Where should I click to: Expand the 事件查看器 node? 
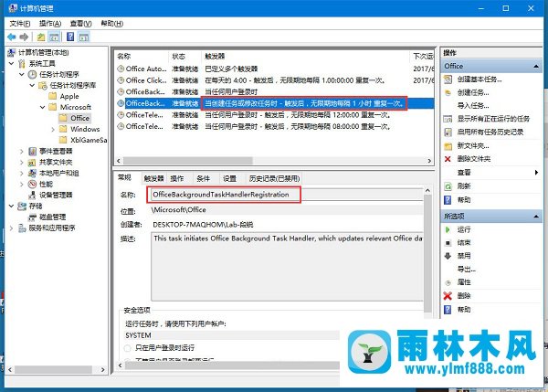(x=22, y=152)
